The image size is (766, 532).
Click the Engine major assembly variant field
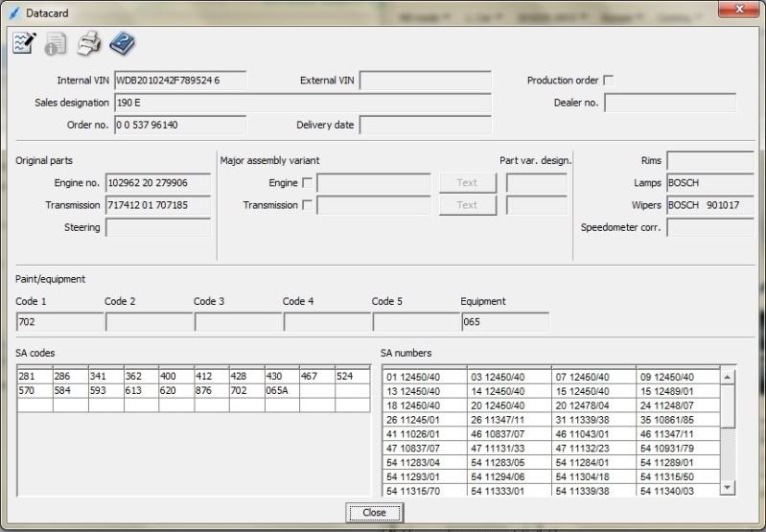coord(374,183)
